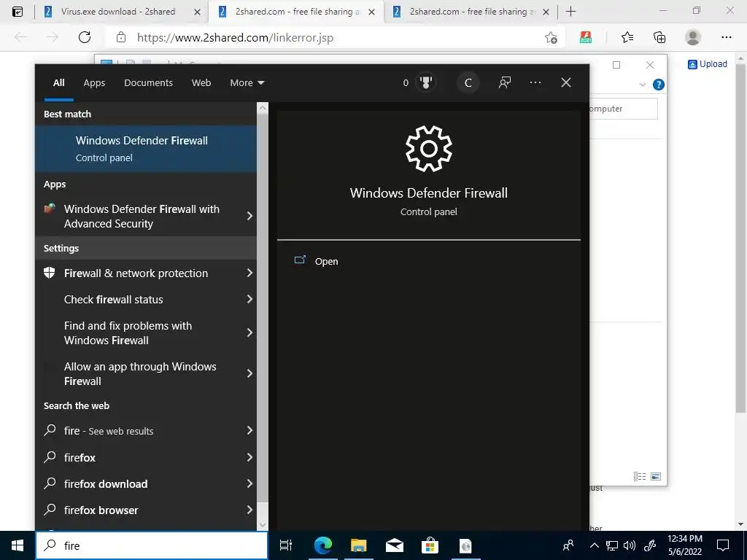Click the C account circle in search panel

(468, 83)
